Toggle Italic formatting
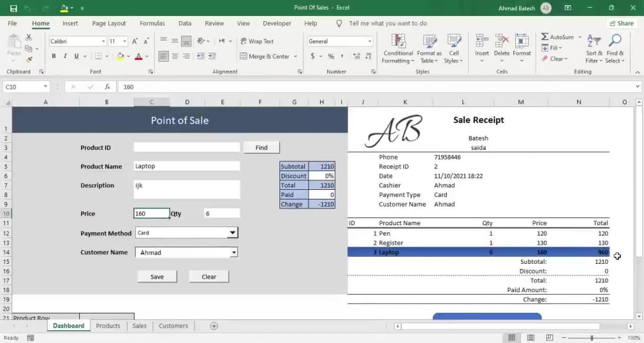This screenshot has height=343, width=644. coord(65,56)
